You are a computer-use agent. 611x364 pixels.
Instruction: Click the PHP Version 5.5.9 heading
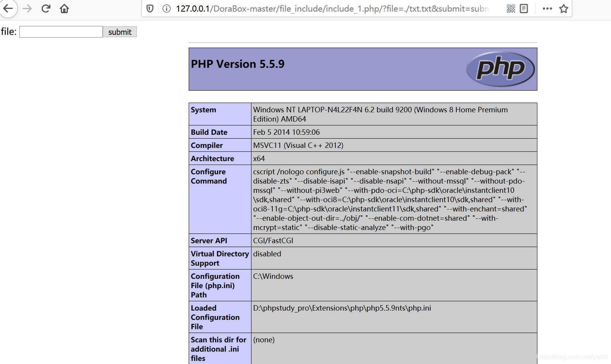pos(238,64)
